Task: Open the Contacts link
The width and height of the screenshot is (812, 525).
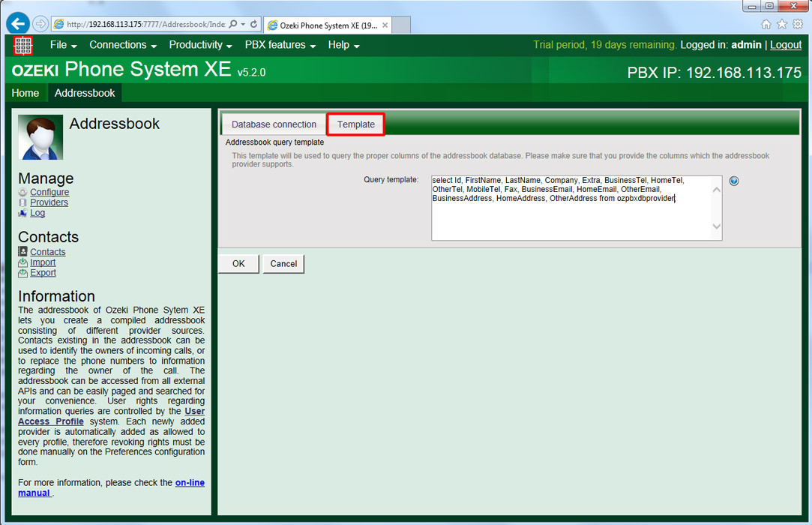Action: click(48, 252)
